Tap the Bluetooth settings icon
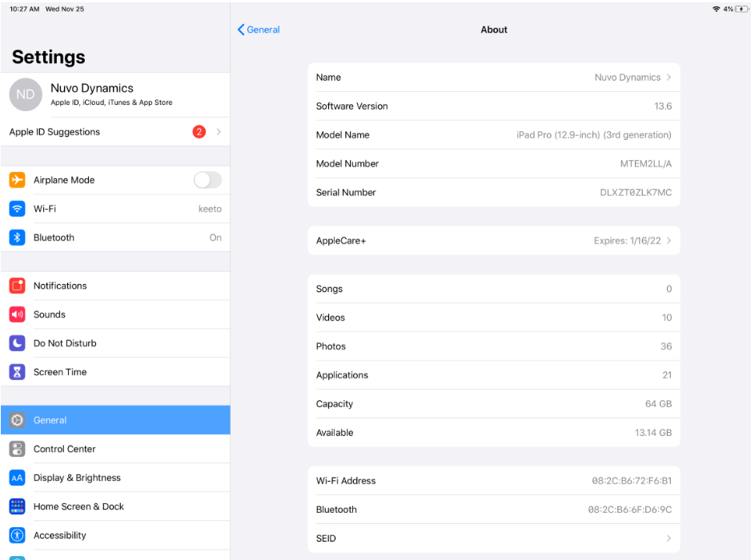751x560 pixels. [18, 238]
